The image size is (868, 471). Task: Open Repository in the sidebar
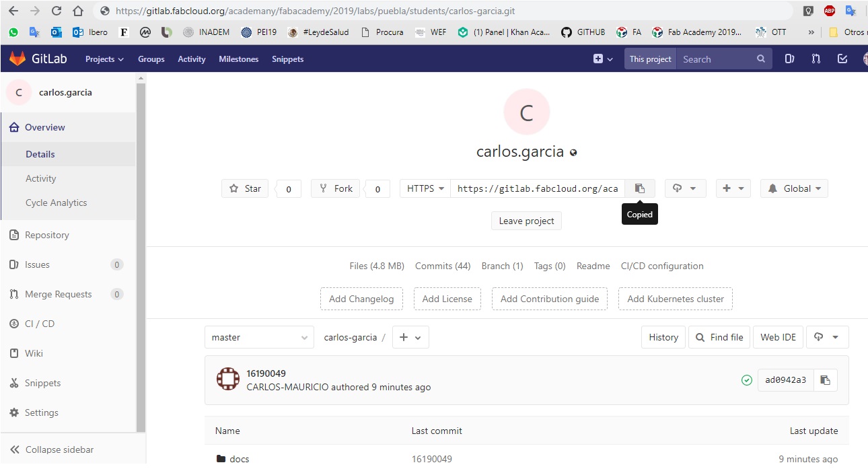coord(68,235)
